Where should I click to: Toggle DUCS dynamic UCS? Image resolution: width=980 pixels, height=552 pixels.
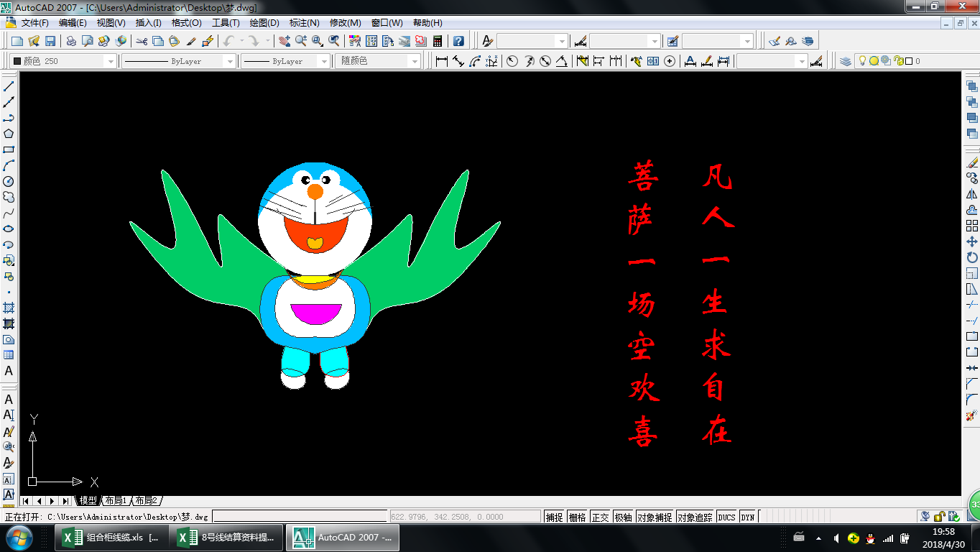[726, 517]
